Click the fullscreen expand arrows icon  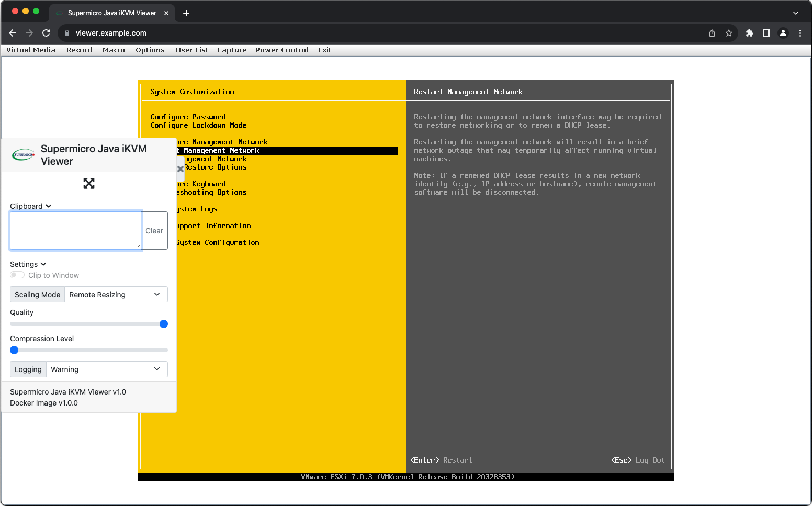[89, 184]
